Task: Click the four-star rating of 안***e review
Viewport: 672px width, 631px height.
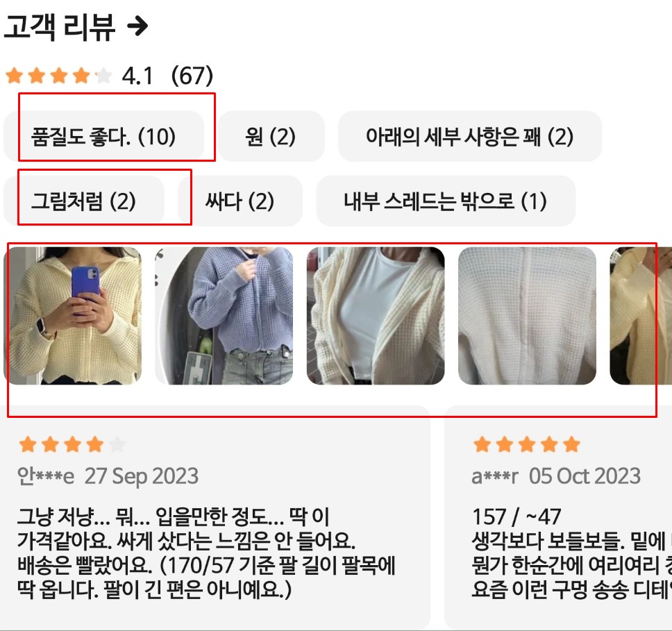Action: click(x=72, y=444)
